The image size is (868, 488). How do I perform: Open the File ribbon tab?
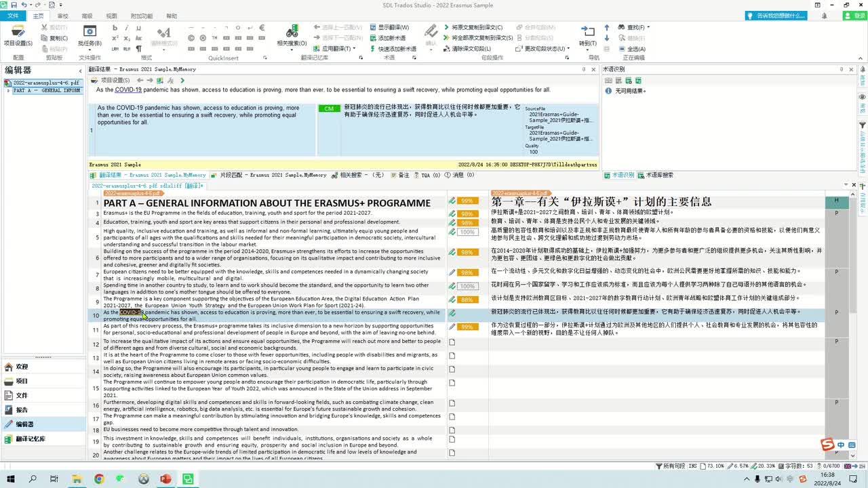point(13,16)
